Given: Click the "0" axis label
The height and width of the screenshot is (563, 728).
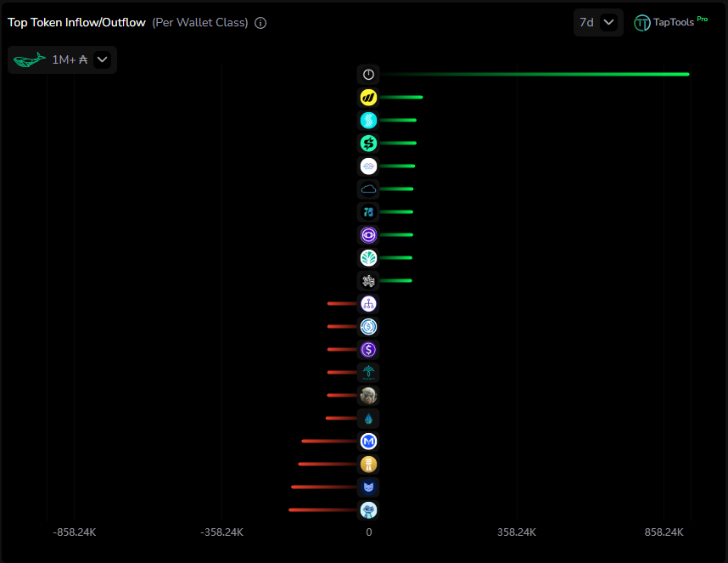Looking at the screenshot, I should pyautogui.click(x=368, y=532).
